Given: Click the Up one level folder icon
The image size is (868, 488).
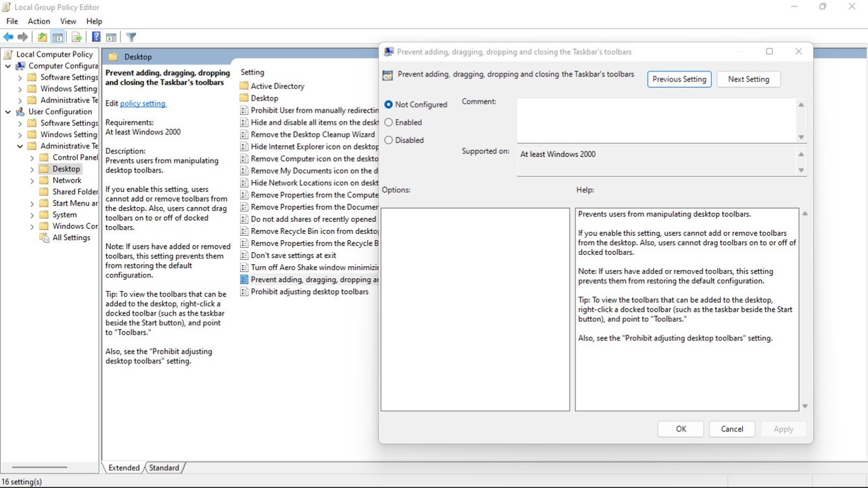Looking at the screenshot, I should [x=42, y=37].
